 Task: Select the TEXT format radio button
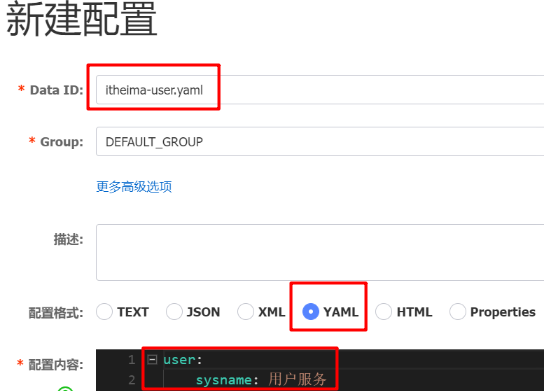(x=104, y=311)
